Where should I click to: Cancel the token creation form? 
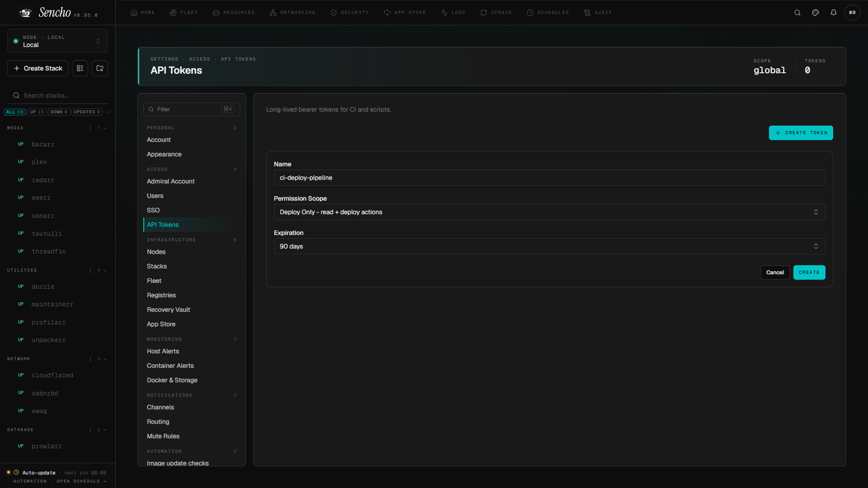point(775,272)
